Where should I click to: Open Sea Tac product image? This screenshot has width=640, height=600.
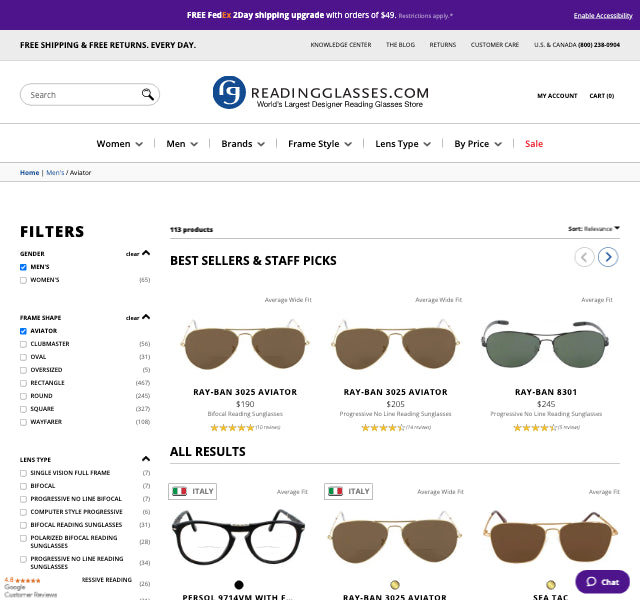pos(551,537)
